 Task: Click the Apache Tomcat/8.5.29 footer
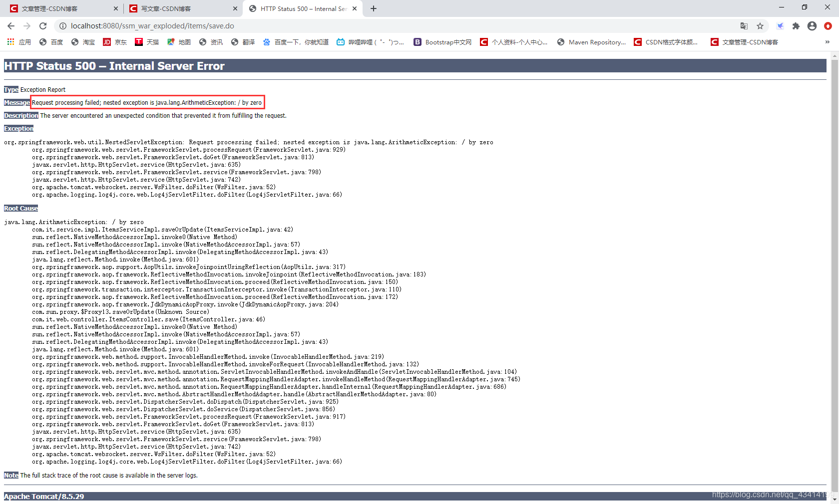44,497
